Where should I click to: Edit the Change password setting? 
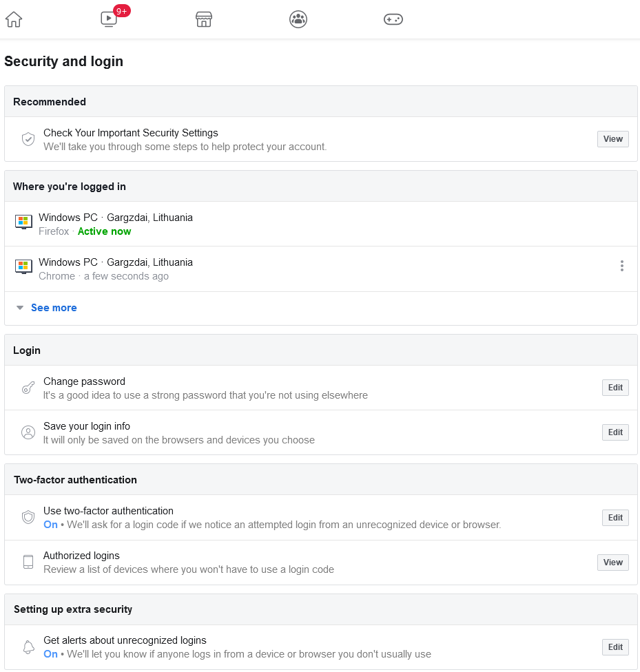click(615, 388)
